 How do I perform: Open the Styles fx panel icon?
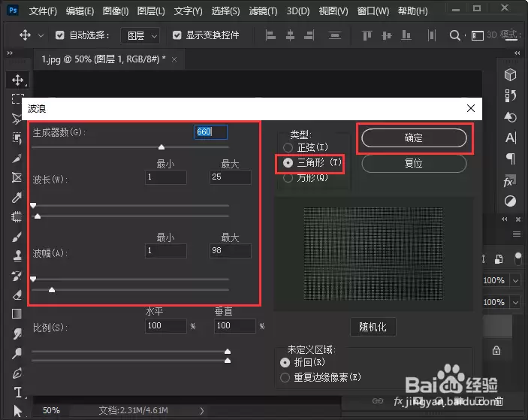tap(509, 181)
